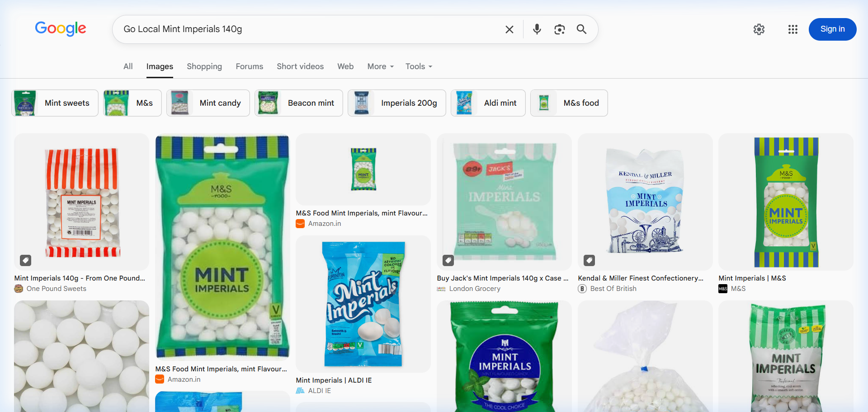Open large M&S Food Mint Imperials image

[222, 247]
